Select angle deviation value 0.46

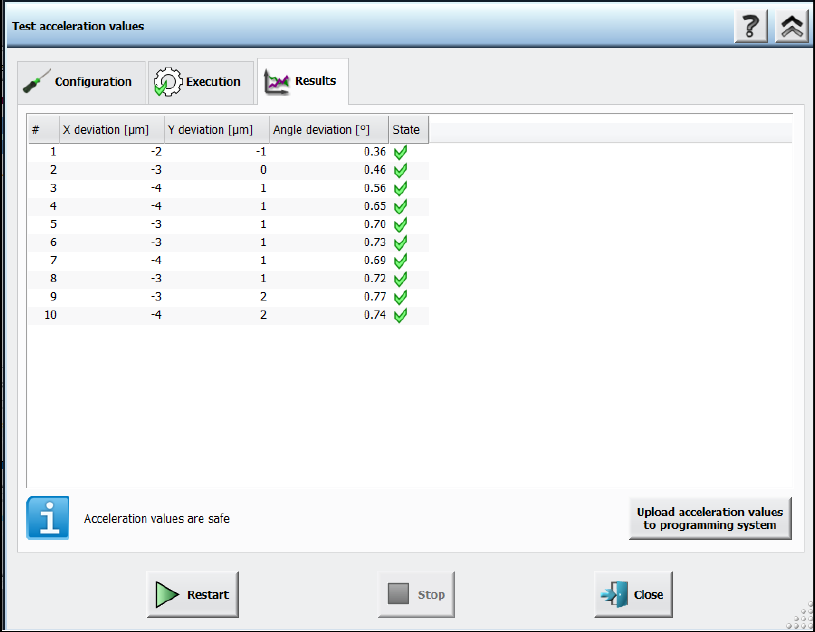(x=375, y=170)
